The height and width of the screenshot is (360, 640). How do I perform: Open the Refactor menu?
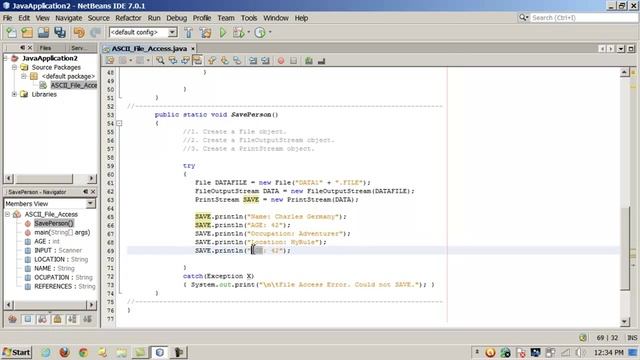point(128,18)
